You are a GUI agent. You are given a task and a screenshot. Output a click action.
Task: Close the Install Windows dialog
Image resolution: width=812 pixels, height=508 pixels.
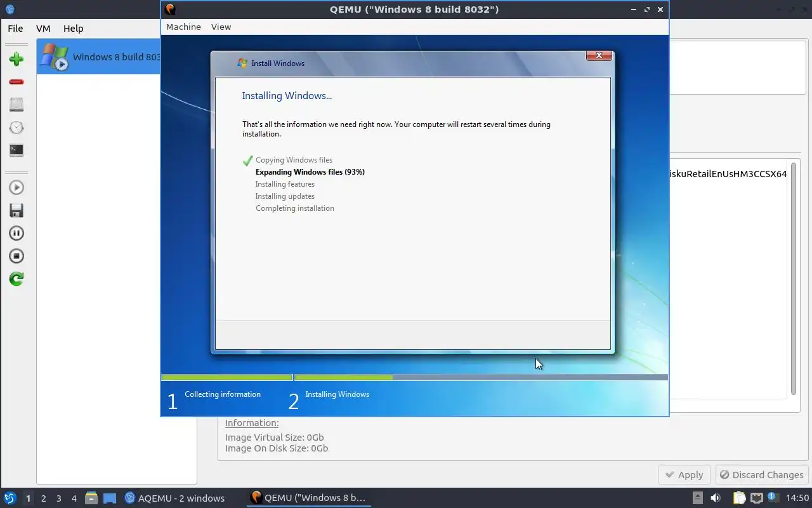599,56
